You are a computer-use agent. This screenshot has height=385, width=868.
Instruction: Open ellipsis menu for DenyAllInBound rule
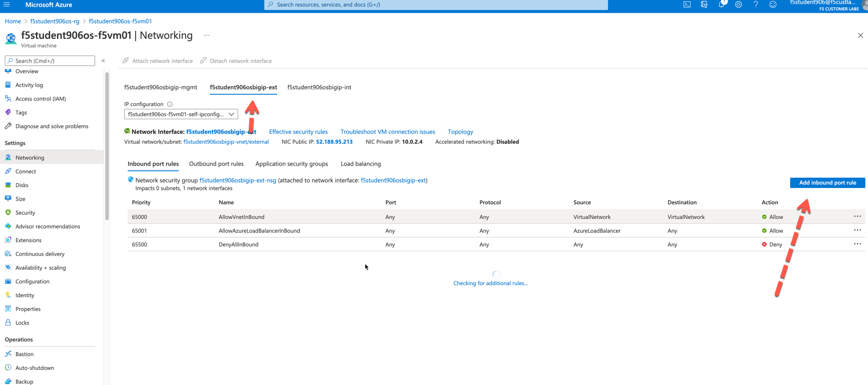click(857, 244)
